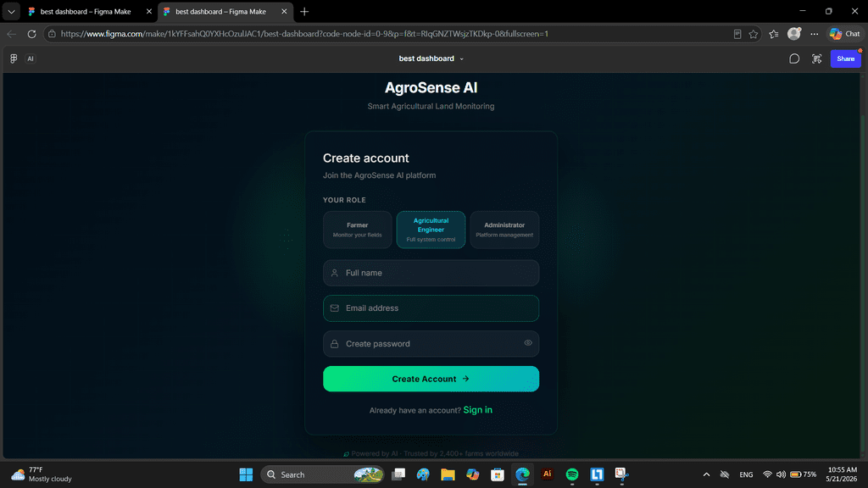Open the comments speech bubble icon
Image resolution: width=868 pixels, height=488 pixels.
point(793,58)
